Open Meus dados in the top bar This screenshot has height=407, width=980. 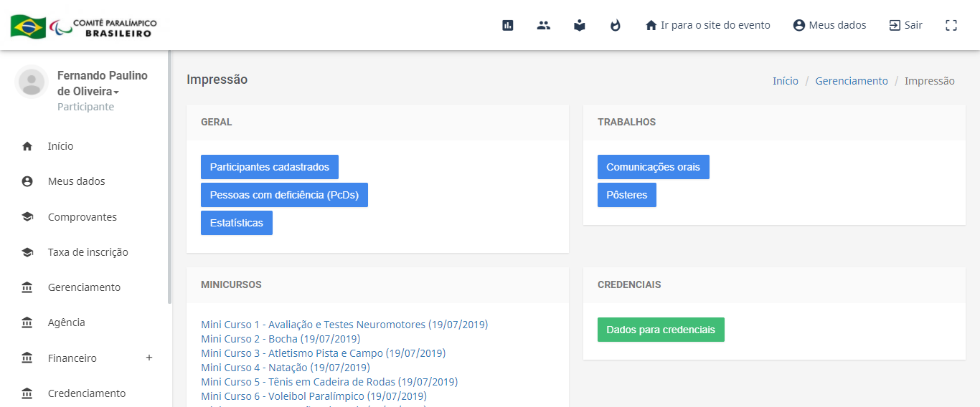pyautogui.click(x=829, y=25)
